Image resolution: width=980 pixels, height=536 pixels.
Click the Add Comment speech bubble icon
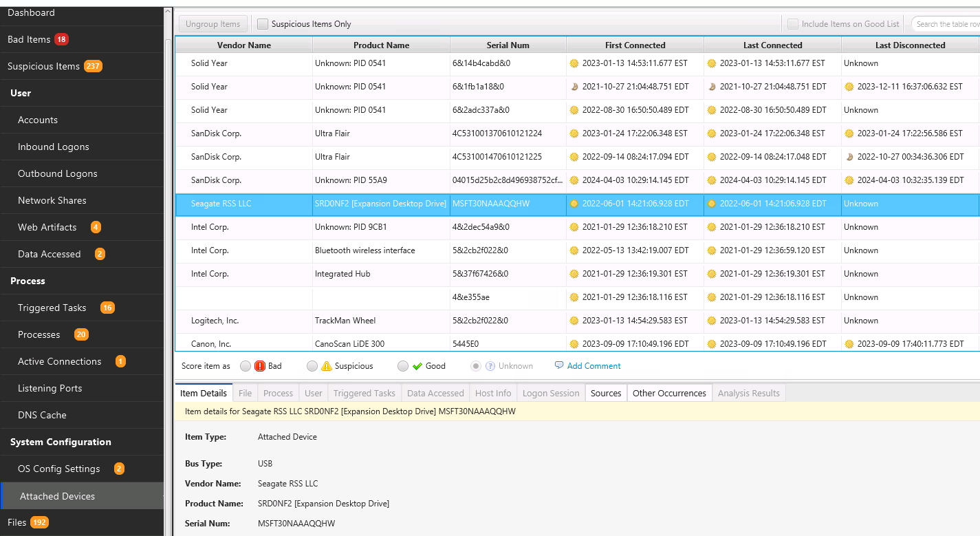click(x=559, y=365)
